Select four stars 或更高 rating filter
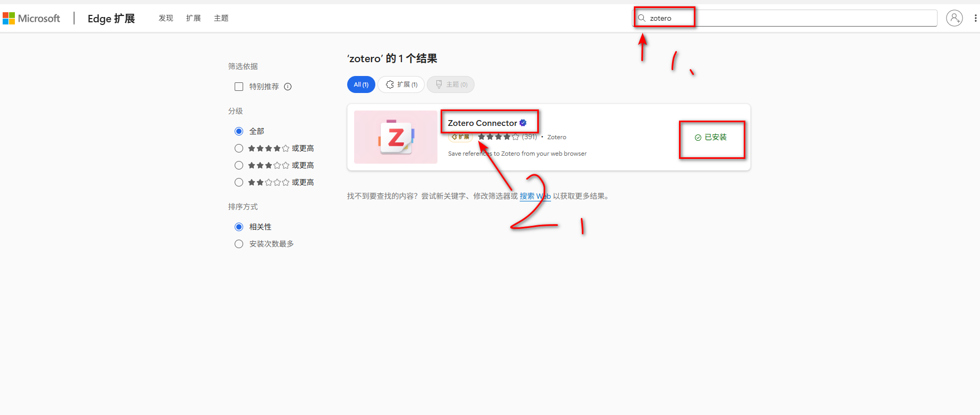The height and width of the screenshot is (415, 980). [239, 148]
